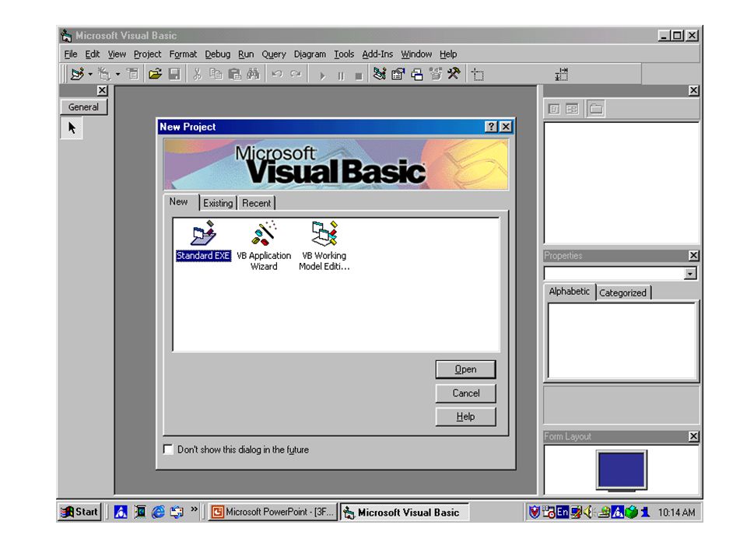
Task: Click the Save Project floppy disk icon
Action: click(175, 74)
